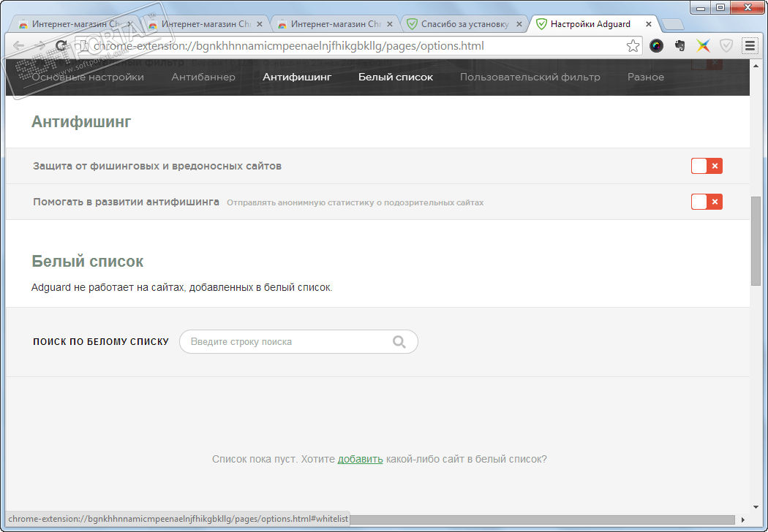Screen dimensions: 768x532
Task: Open the Adguard shield extension icon
Action: tap(726, 46)
